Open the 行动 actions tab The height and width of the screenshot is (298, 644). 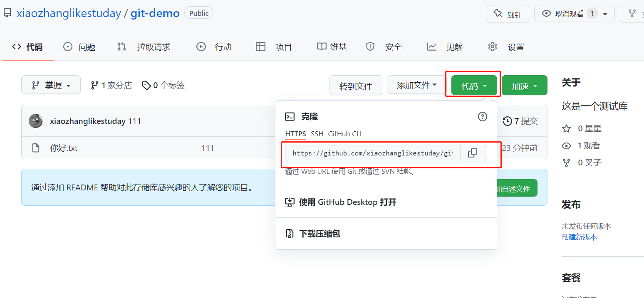point(214,47)
